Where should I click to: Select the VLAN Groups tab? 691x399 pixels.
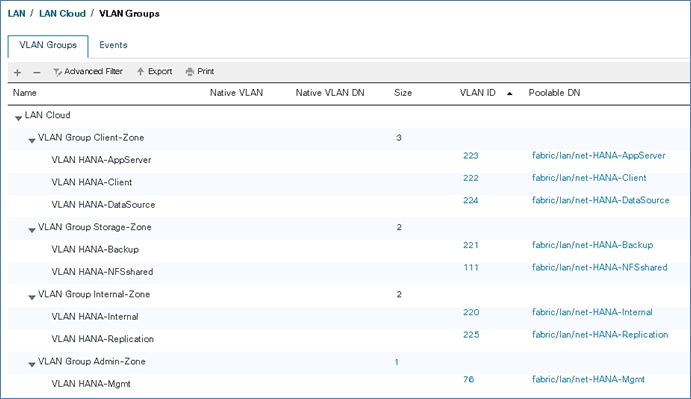[48, 45]
